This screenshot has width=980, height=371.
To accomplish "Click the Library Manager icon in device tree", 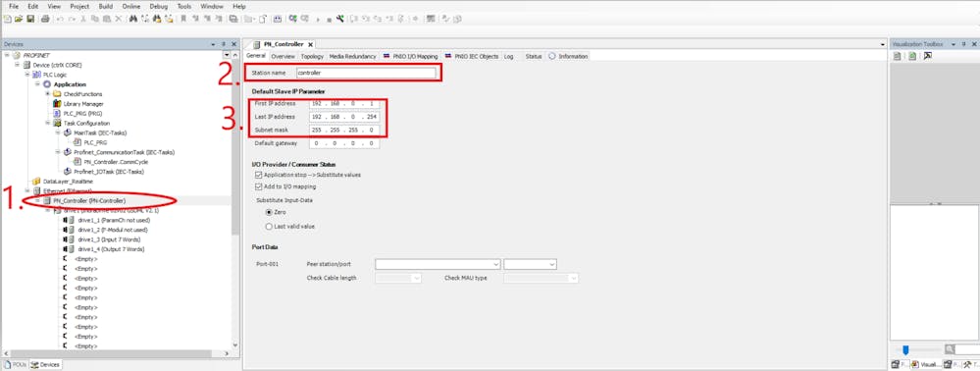I will pos(57,104).
